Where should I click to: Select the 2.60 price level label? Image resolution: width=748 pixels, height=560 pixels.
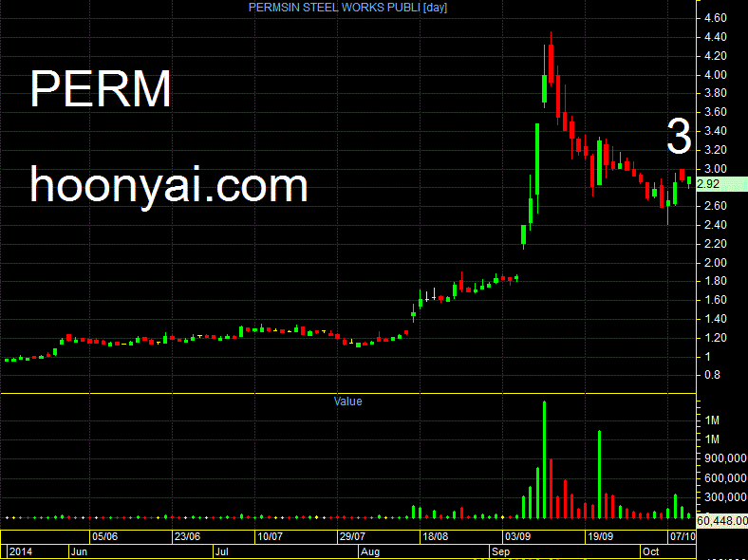(715, 206)
